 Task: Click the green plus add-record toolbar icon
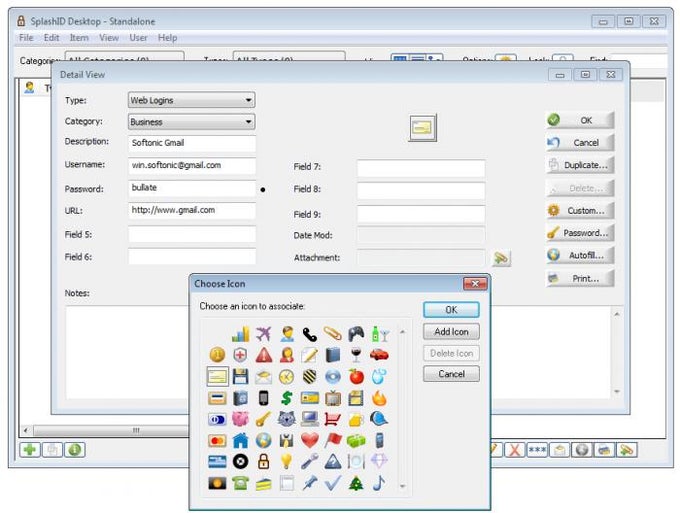pos(30,450)
